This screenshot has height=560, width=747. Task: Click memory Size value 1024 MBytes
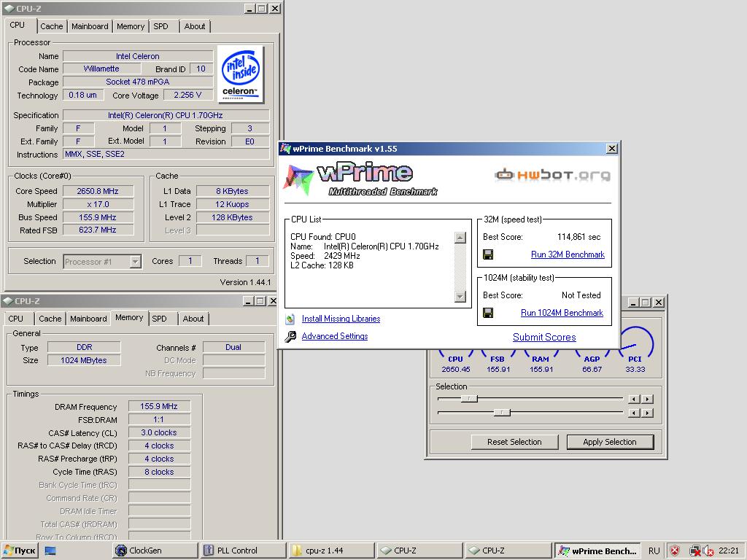pos(84,360)
